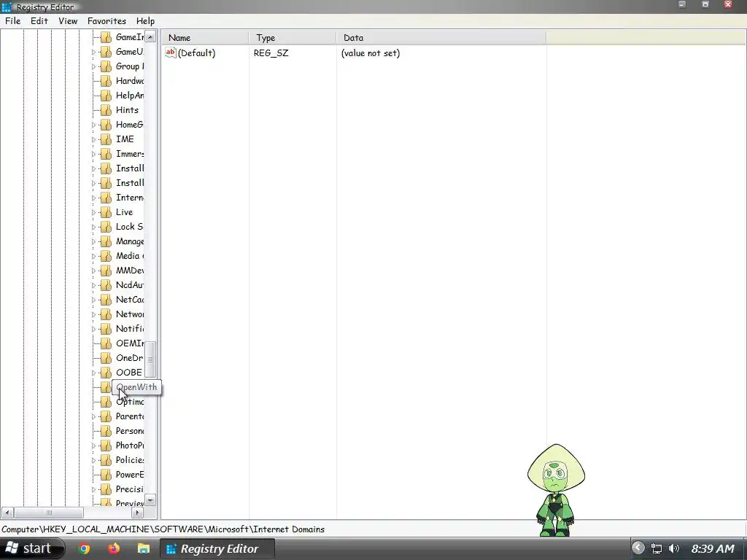Click the tree's horizontal scrollbar thumb
Image resolution: width=747 pixels, height=560 pixels.
pyautogui.click(x=49, y=513)
